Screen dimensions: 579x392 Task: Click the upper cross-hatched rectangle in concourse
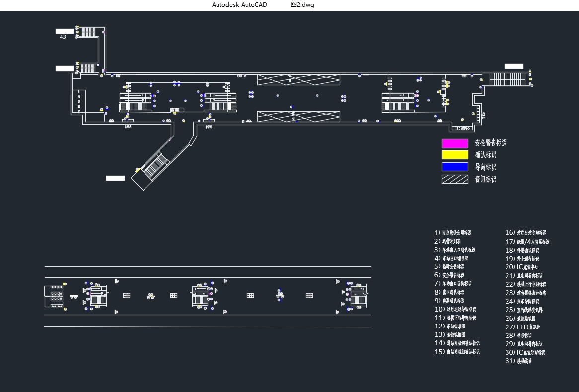[x=298, y=80]
